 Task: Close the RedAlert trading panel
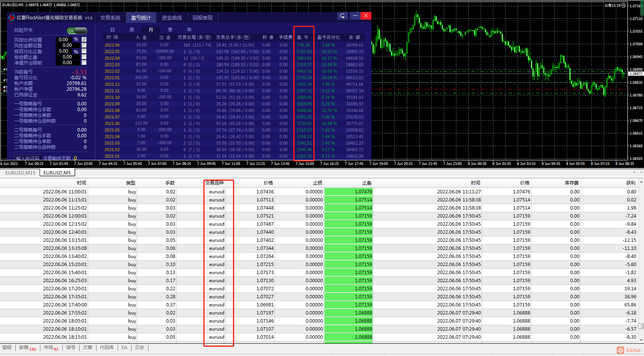pyautogui.click(x=366, y=16)
